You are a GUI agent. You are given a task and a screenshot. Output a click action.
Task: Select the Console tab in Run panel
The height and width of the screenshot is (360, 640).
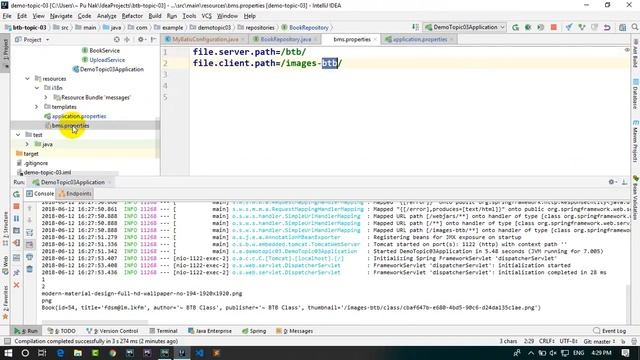tap(40, 193)
